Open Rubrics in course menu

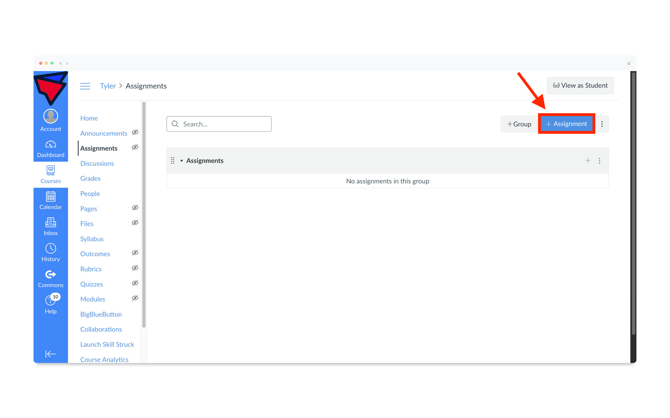pyautogui.click(x=91, y=269)
